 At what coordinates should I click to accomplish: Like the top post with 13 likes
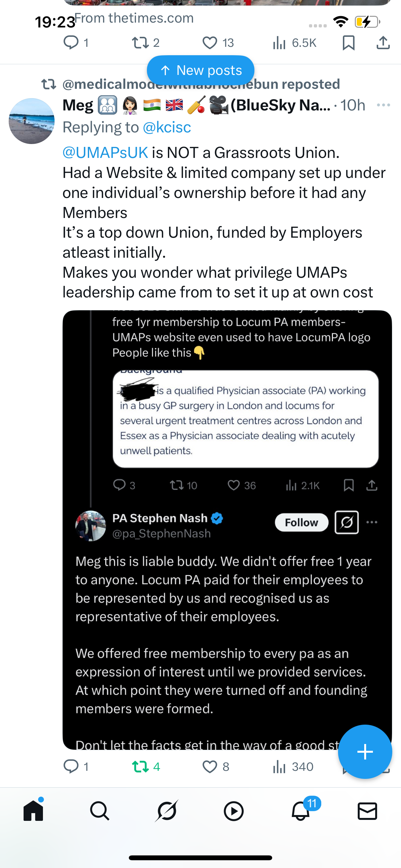[x=210, y=43]
